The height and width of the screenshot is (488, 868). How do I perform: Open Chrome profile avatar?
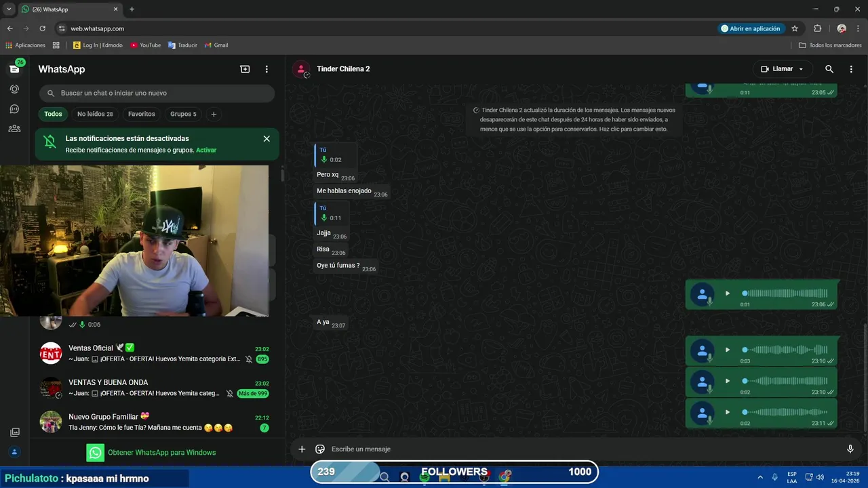coord(842,28)
